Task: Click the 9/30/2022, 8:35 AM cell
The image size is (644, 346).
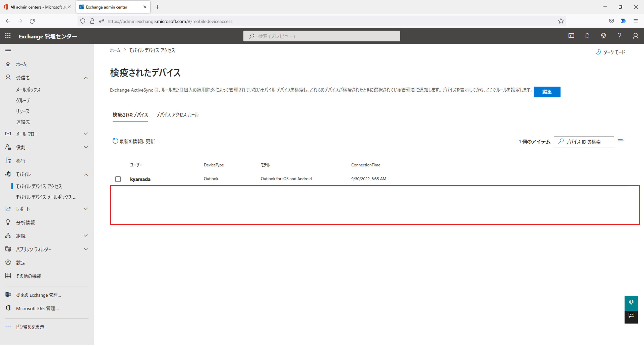Action: pyautogui.click(x=368, y=179)
